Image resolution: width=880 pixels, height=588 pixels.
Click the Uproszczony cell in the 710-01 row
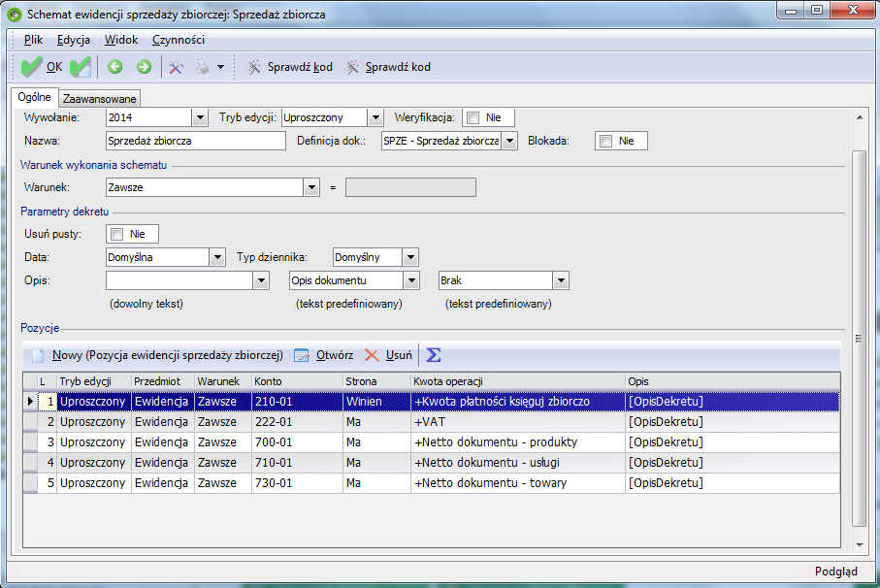pos(94,462)
